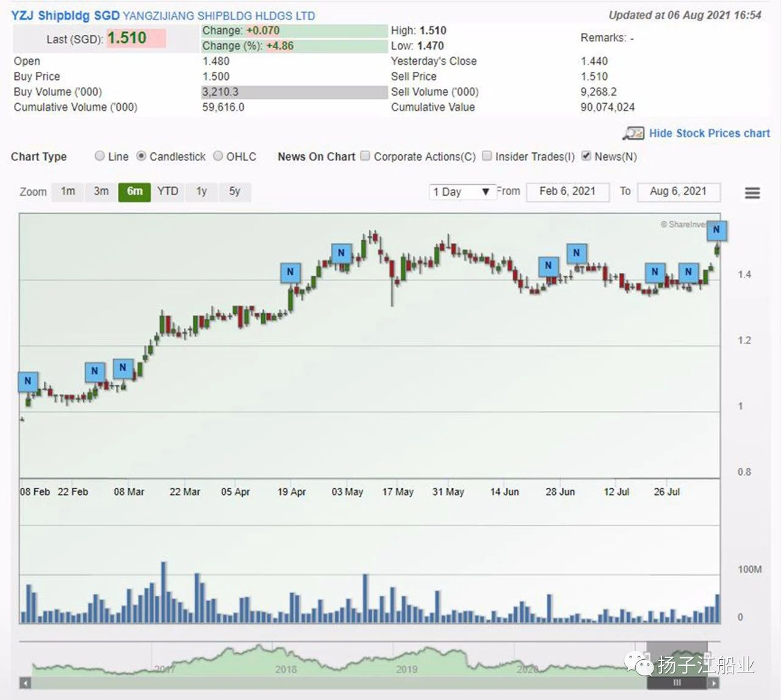Image resolution: width=781 pixels, height=700 pixels.
Task: Open the chart hamburger menu icon
Action: pos(752,193)
